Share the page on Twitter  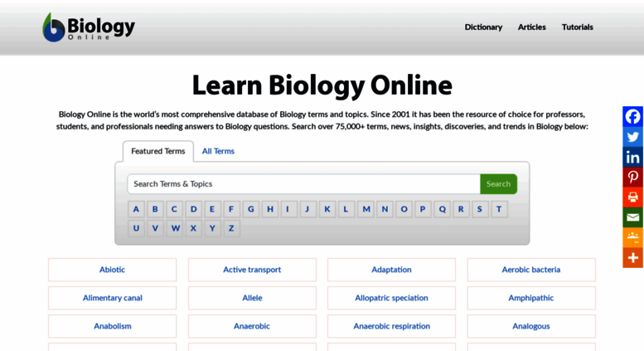click(x=633, y=137)
